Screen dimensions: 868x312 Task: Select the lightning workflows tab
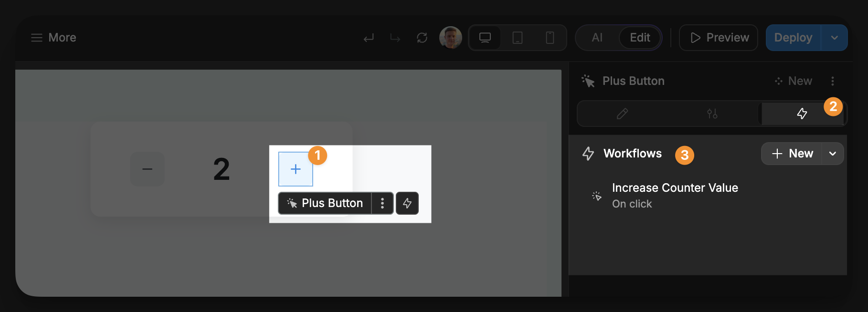[802, 114]
